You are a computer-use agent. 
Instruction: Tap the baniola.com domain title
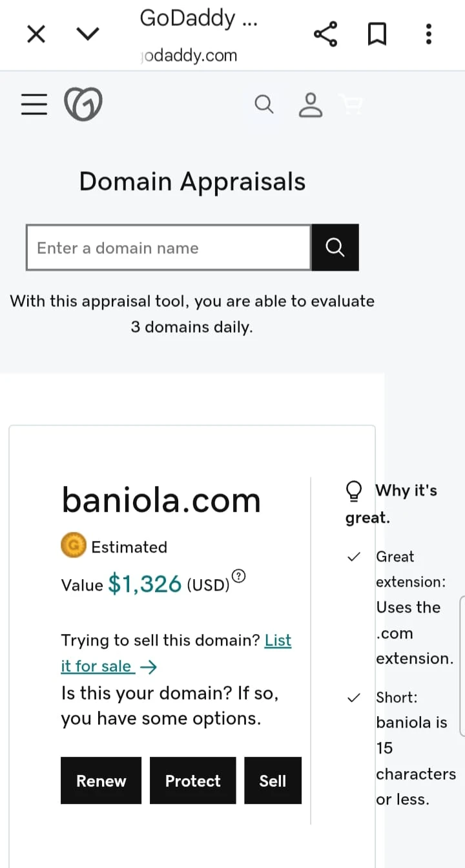(161, 500)
